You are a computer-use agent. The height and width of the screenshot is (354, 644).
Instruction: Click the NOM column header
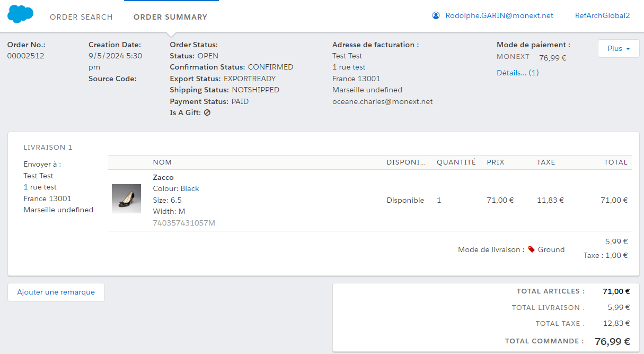click(x=162, y=162)
